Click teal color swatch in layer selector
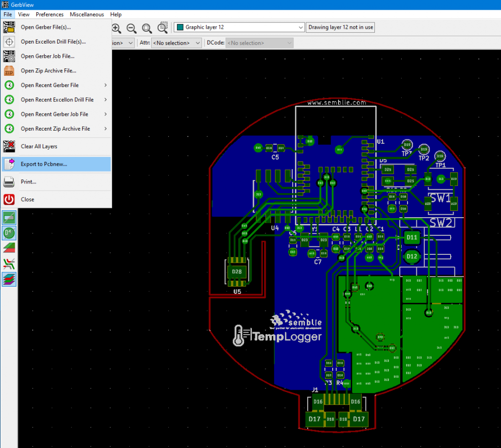 (x=180, y=27)
